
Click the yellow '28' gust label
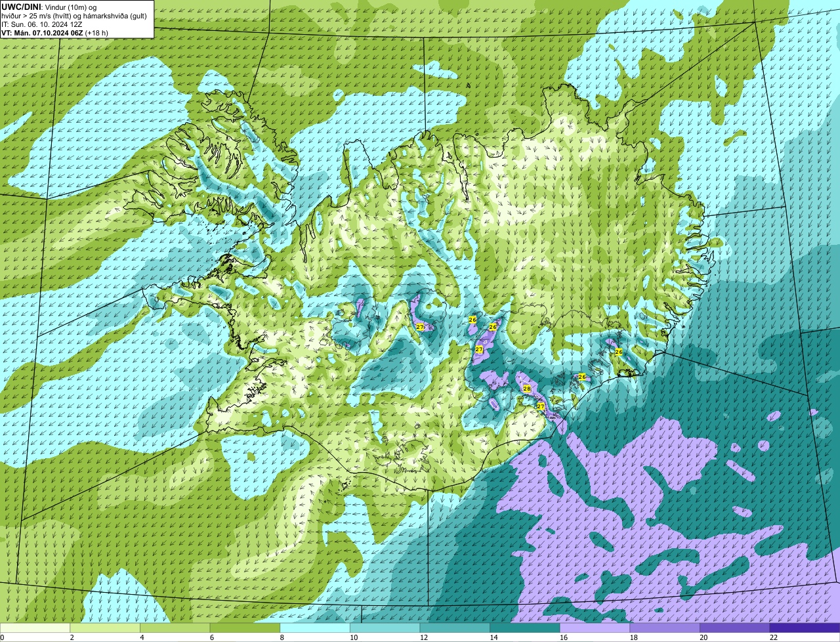tap(526, 389)
